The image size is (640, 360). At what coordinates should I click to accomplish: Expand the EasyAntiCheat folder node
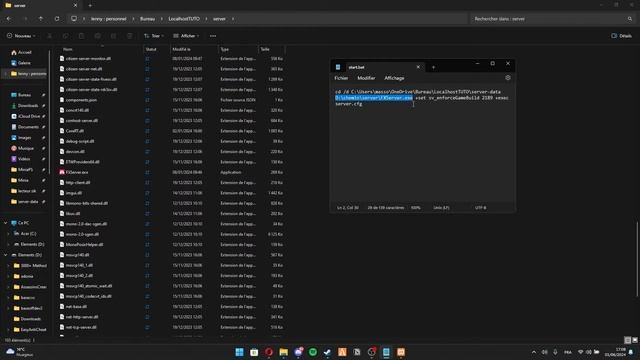point(9,329)
